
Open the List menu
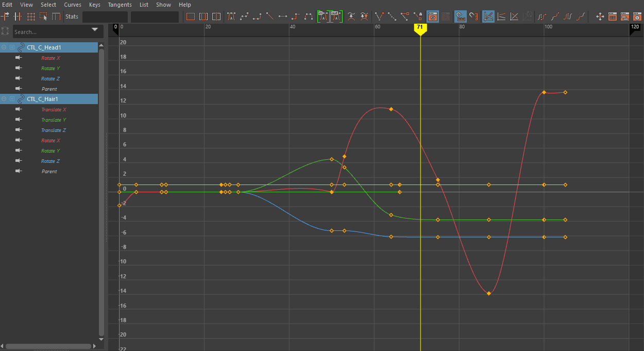[144, 5]
